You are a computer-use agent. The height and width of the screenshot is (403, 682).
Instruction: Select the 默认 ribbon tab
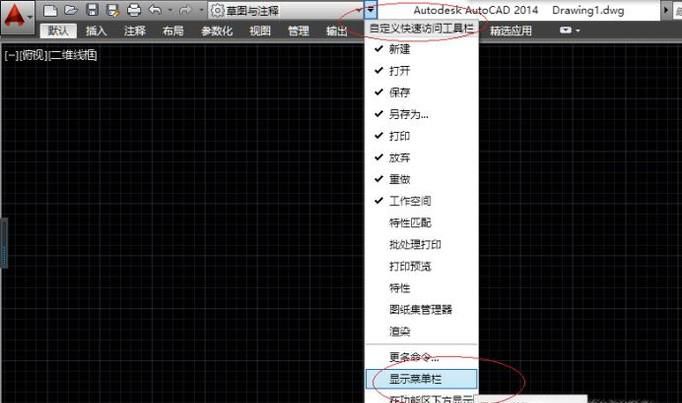pyautogui.click(x=58, y=30)
